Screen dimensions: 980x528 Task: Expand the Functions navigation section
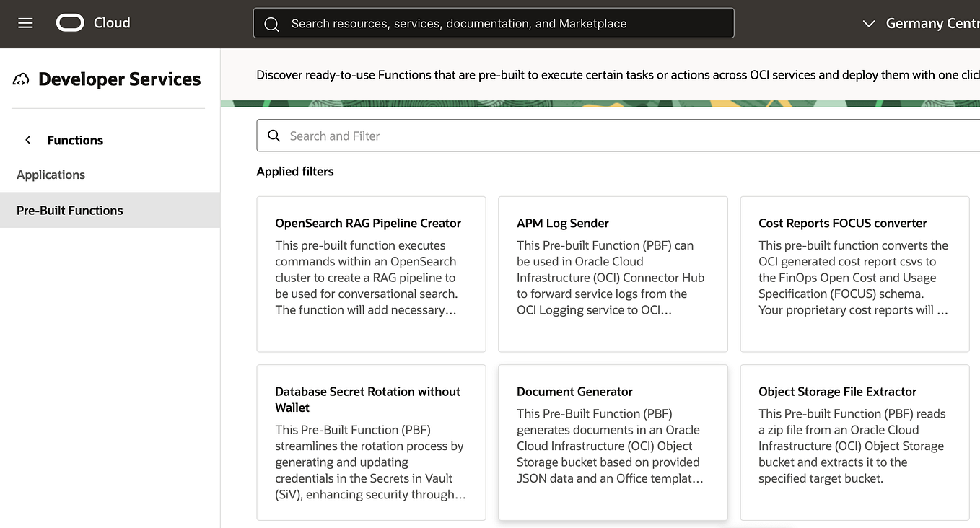(74, 140)
